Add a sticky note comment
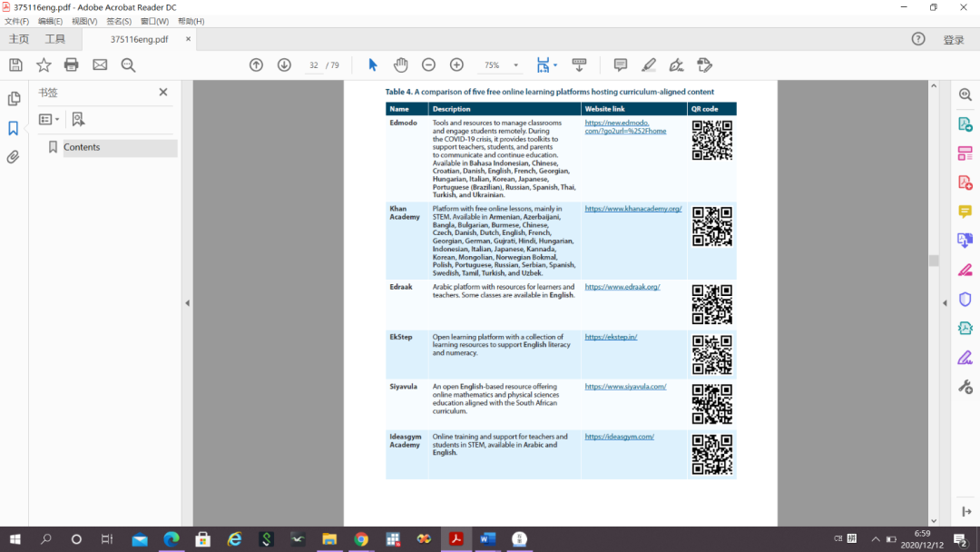Viewport: 980px width, 552px height. point(621,65)
